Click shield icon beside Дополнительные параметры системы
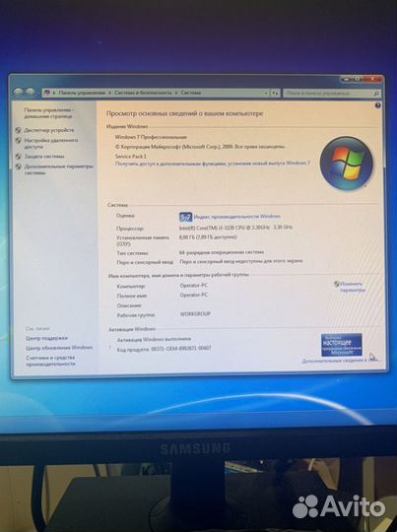Viewport: 397px width, 532px height. 19,166
